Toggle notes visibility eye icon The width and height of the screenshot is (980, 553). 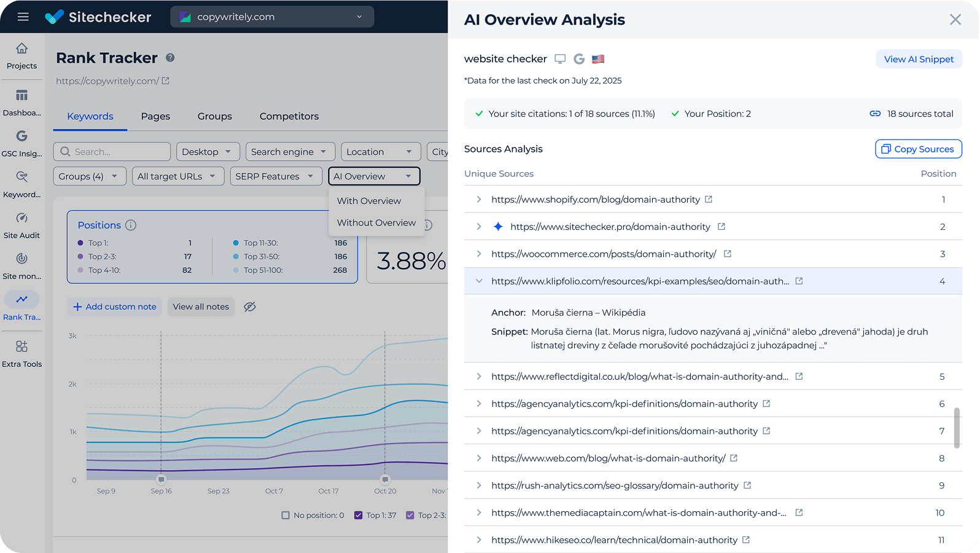point(249,307)
